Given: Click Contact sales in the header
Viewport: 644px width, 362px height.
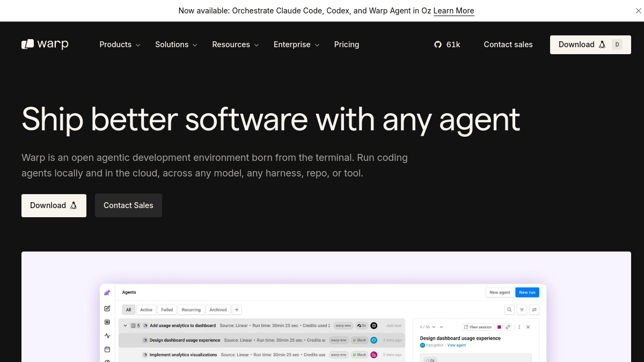Looking at the screenshot, I should tap(508, 45).
